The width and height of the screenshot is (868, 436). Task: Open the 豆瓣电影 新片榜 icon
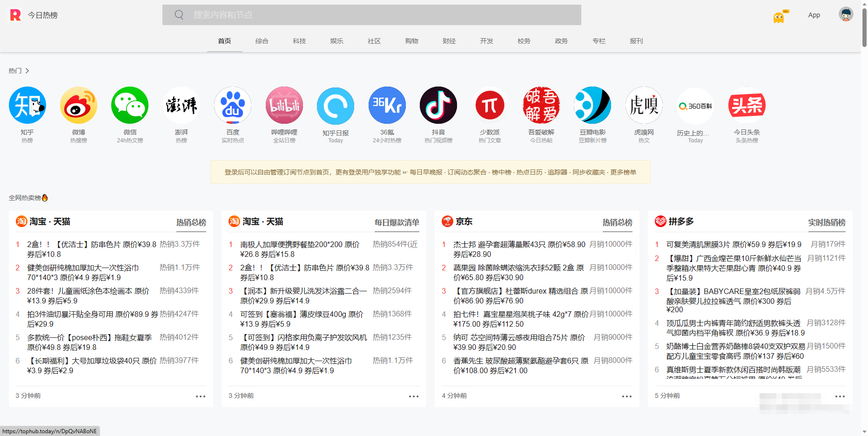coord(592,105)
